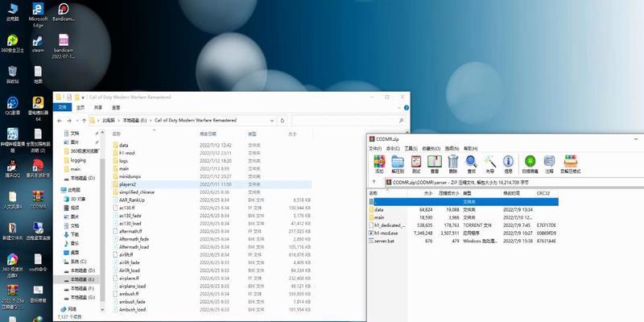
Task: Open the Bandicam desktop shortcut
Action: (x=64, y=9)
